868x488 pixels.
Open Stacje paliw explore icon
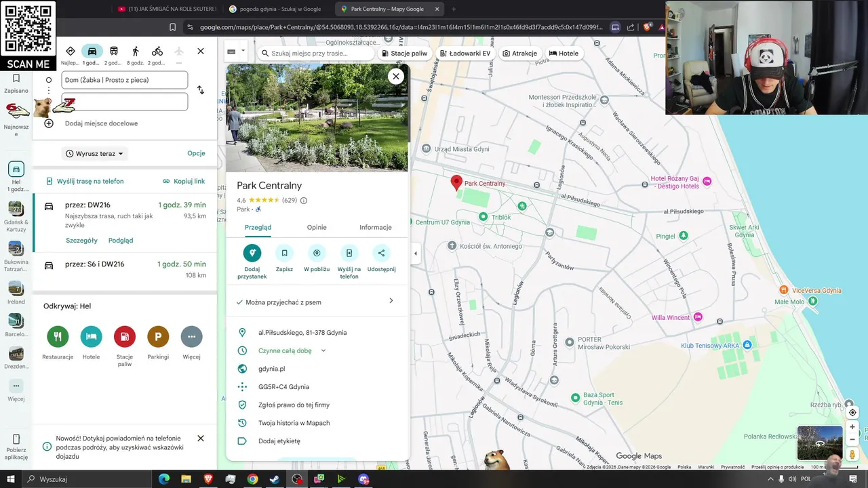(x=125, y=336)
